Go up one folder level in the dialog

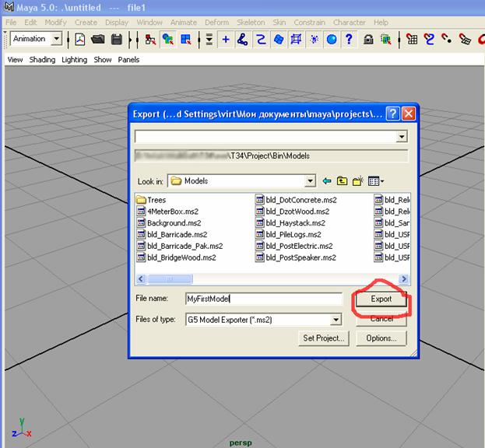pyautogui.click(x=342, y=181)
